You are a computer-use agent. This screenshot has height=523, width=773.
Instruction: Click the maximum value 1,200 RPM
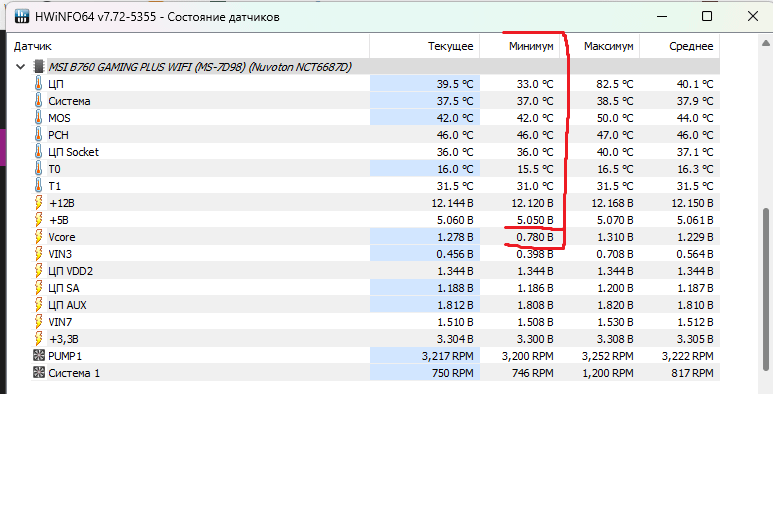[x=607, y=373]
